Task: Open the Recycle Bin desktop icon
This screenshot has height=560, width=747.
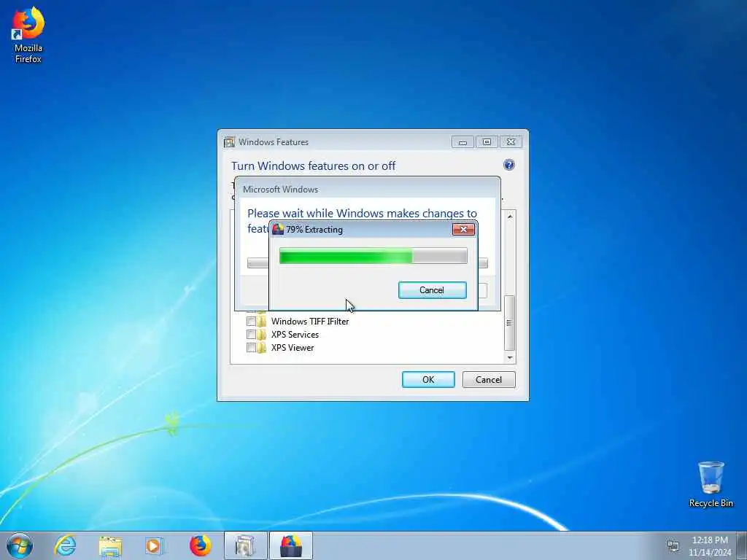Action: [711, 484]
